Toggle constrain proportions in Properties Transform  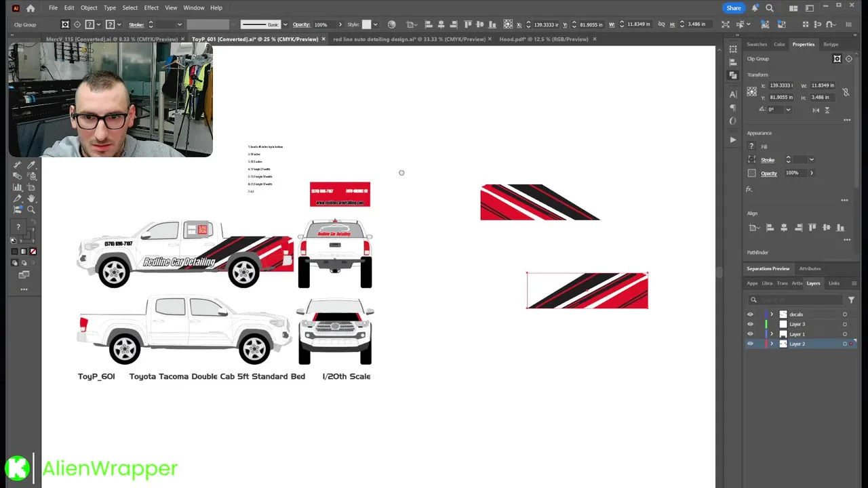point(846,91)
